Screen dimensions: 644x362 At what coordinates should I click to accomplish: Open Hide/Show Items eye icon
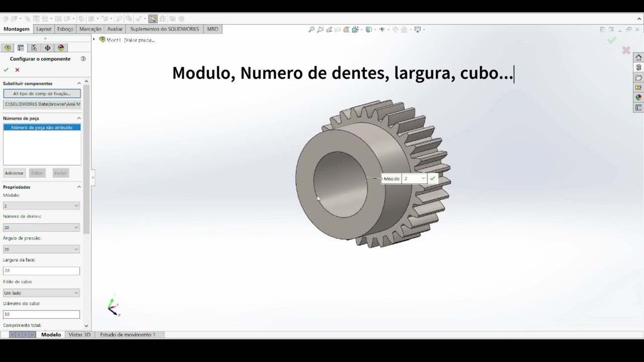pyautogui.click(x=382, y=30)
